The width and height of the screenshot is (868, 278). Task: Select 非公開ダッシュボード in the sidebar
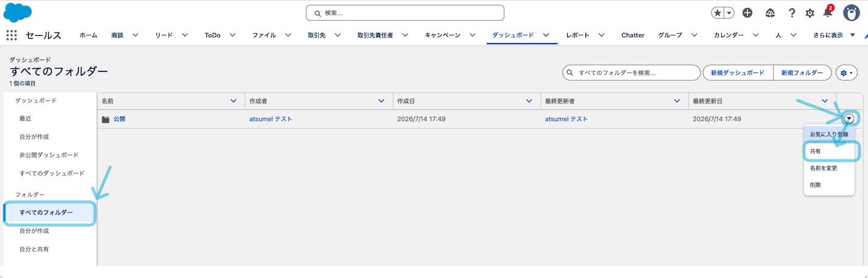[51, 155]
